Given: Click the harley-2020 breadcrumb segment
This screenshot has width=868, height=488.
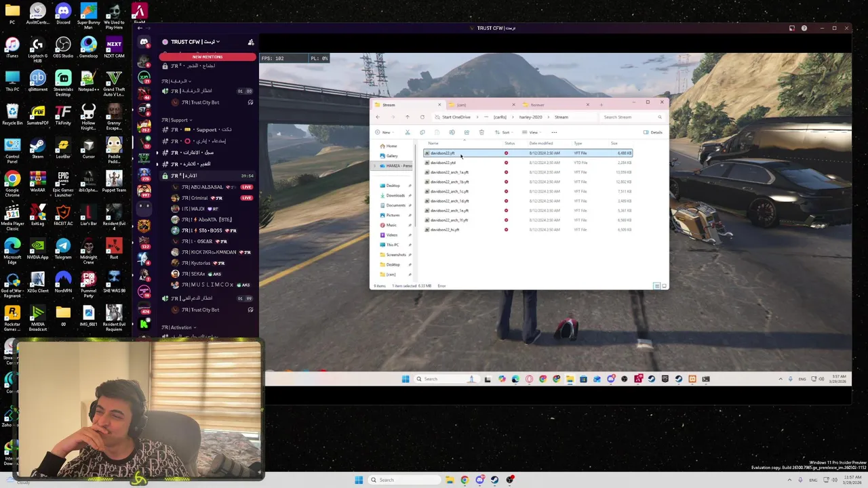Looking at the screenshot, I should pos(530,117).
